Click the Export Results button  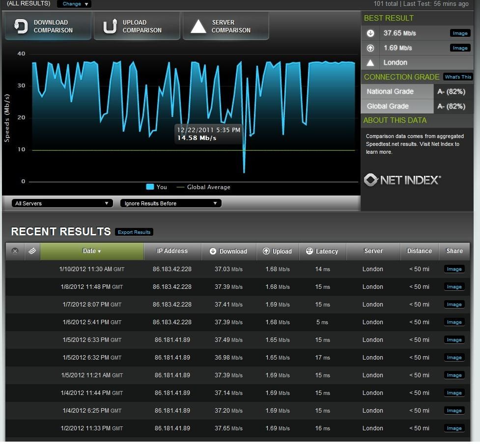click(134, 232)
